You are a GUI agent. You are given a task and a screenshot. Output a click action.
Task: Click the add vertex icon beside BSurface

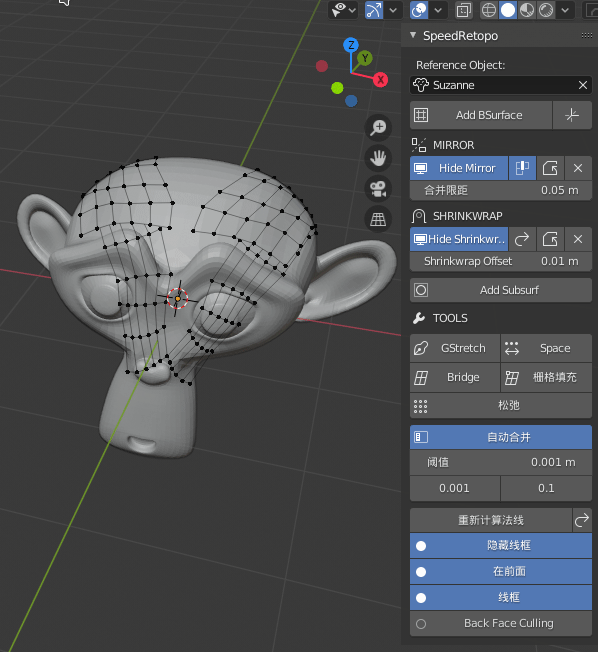click(572, 115)
